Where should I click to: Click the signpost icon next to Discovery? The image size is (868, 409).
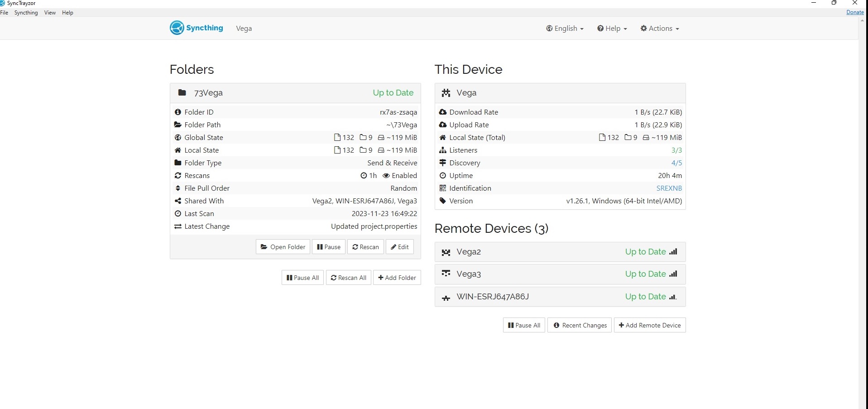coord(443,163)
